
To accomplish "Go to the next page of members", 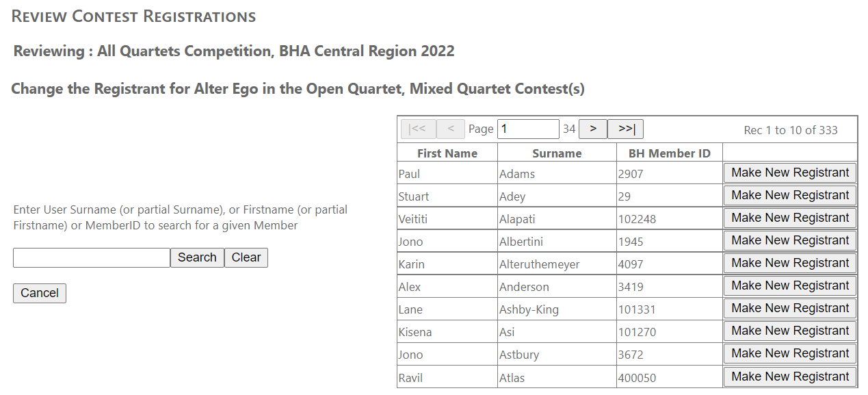I will click(593, 129).
